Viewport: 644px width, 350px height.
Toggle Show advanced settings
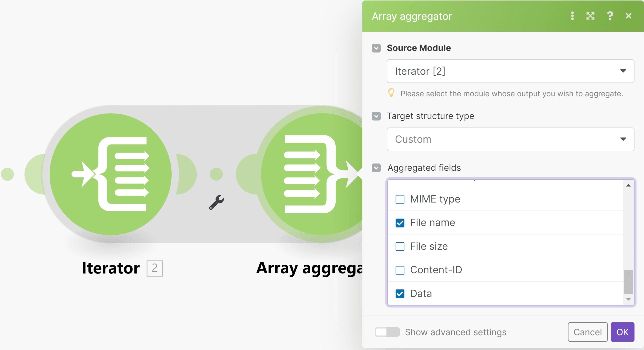point(387,332)
